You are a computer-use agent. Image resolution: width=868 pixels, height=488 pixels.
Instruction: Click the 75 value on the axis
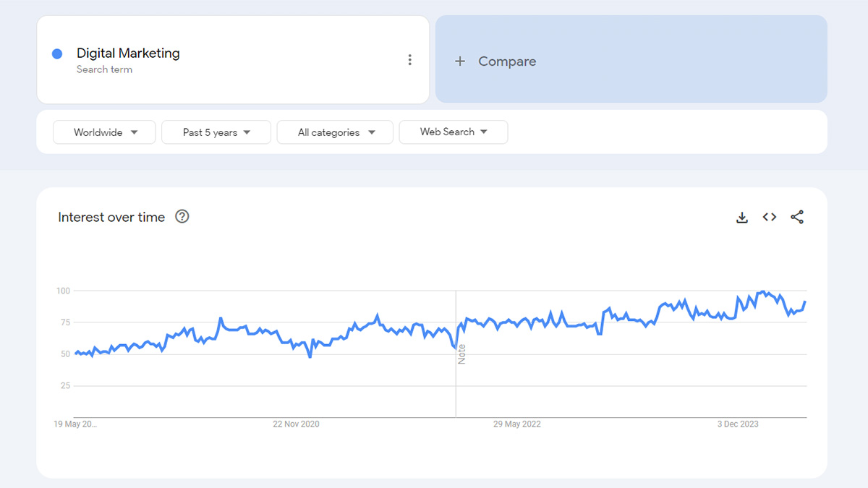click(x=64, y=322)
